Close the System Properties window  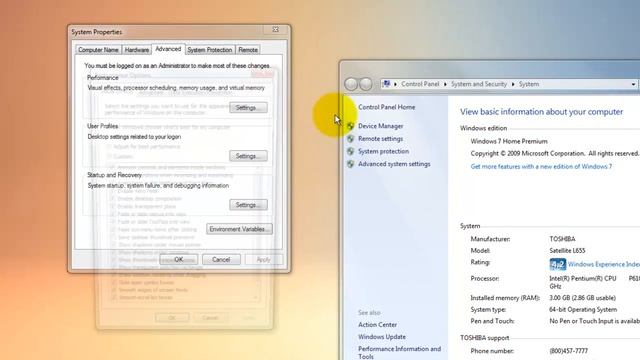tap(276, 30)
